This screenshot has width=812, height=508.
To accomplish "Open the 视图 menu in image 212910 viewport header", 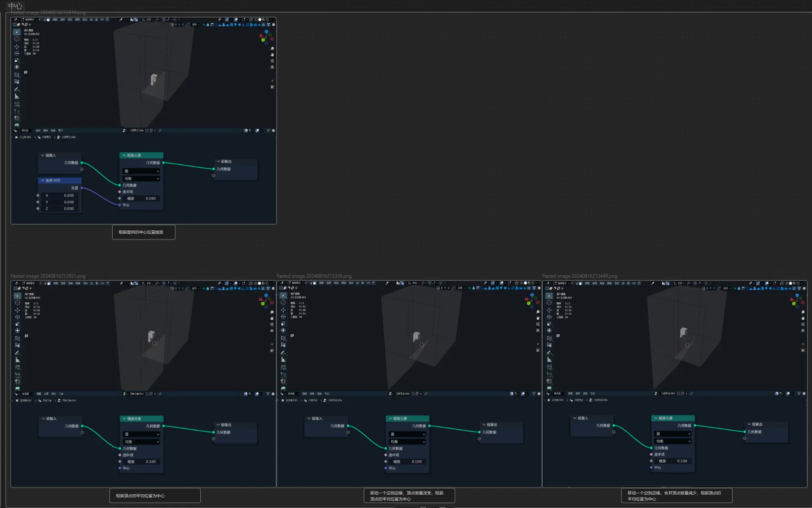I will (55, 19).
